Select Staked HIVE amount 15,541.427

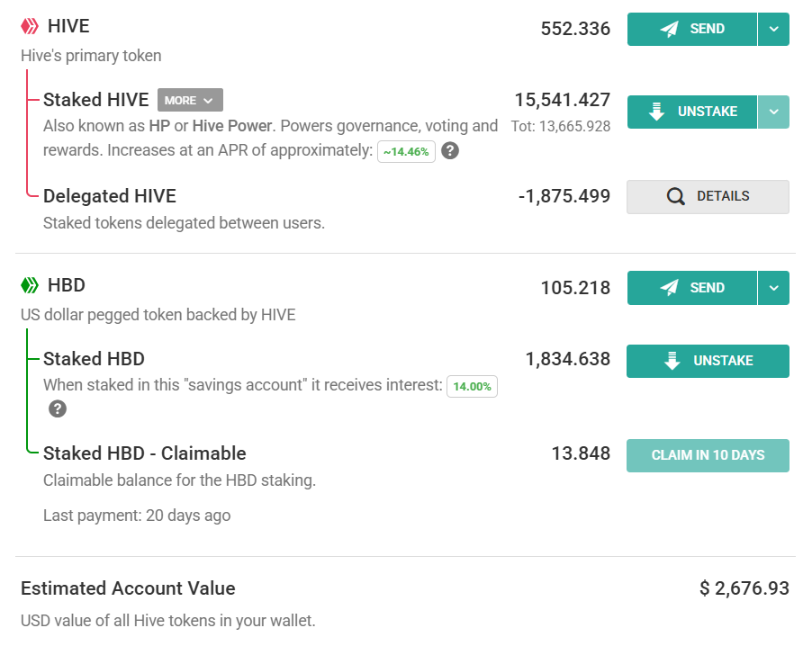coord(563,100)
